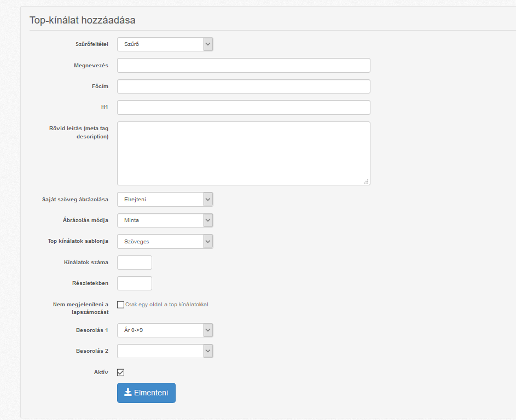Click the Csak egy oldal checkbox label text

(167, 305)
